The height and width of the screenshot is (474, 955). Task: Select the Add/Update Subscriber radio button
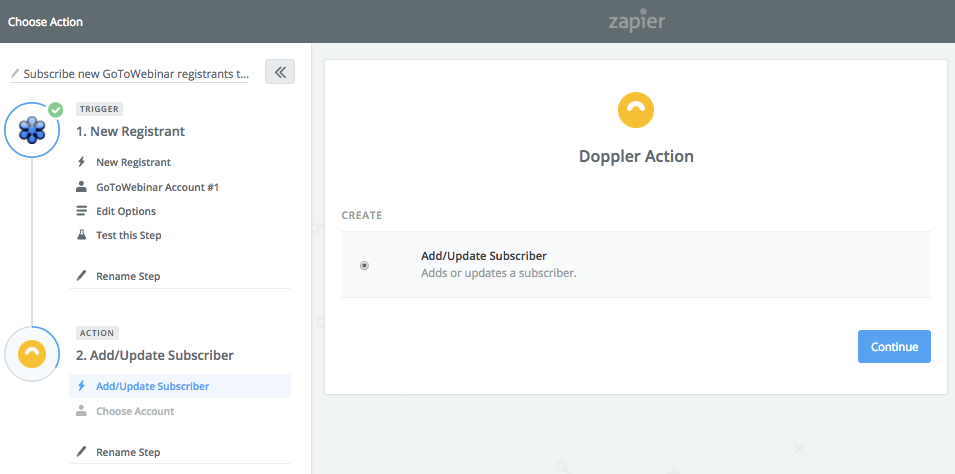(x=364, y=265)
